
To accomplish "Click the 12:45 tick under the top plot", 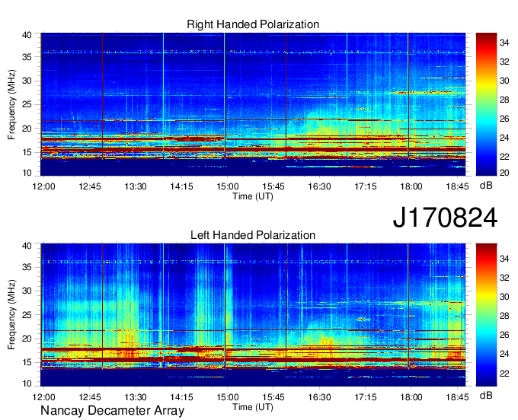I will click(90, 186).
